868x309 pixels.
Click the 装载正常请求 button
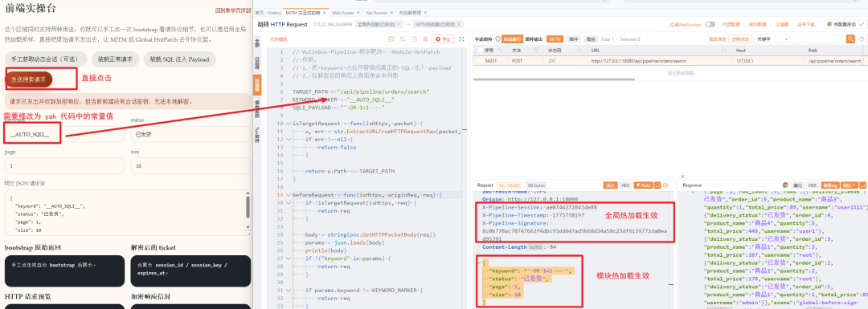tap(115, 59)
